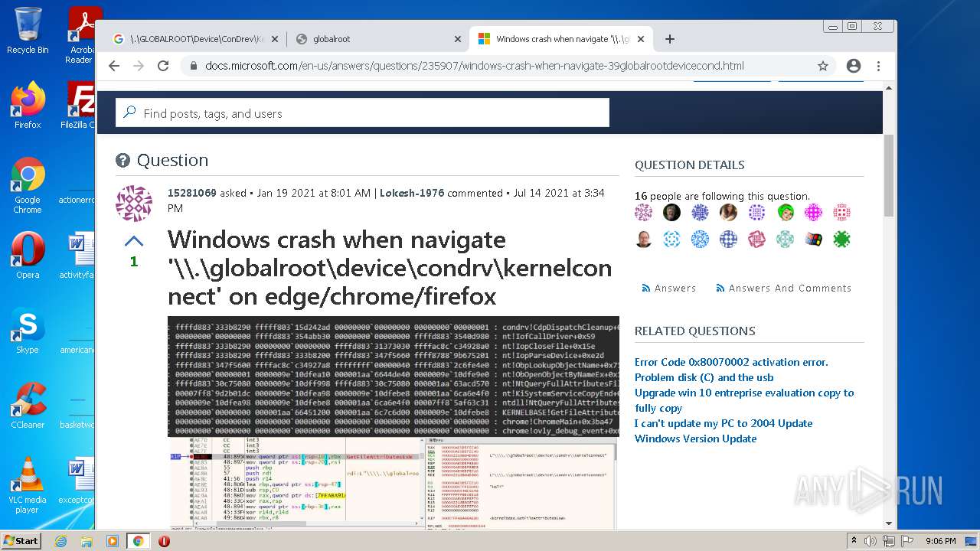Open Action Center flag tray icon

click(907, 541)
